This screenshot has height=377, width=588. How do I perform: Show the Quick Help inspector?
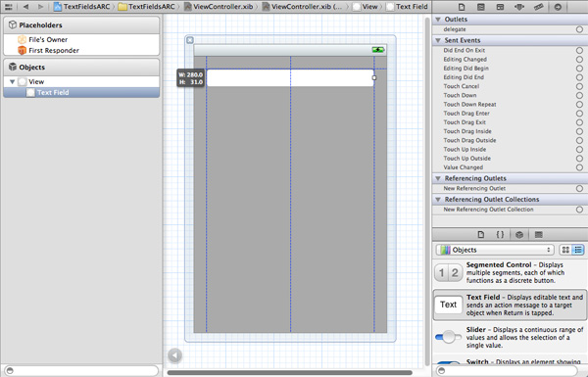click(x=481, y=7)
